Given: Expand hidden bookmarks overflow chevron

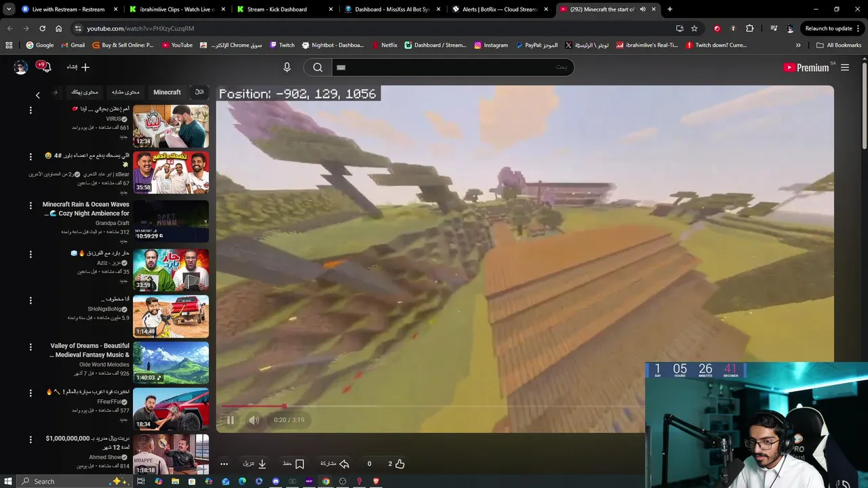Looking at the screenshot, I should click(798, 45).
